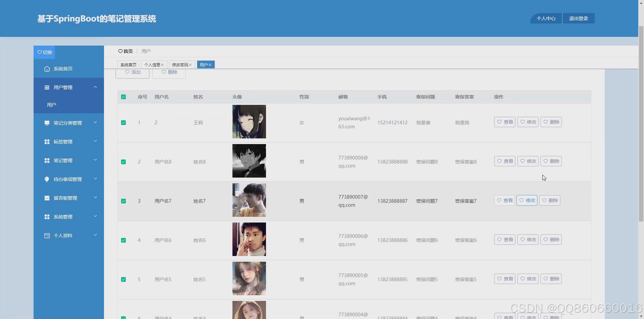
Task: Click 查看 for user 王莉
Action: (505, 122)
